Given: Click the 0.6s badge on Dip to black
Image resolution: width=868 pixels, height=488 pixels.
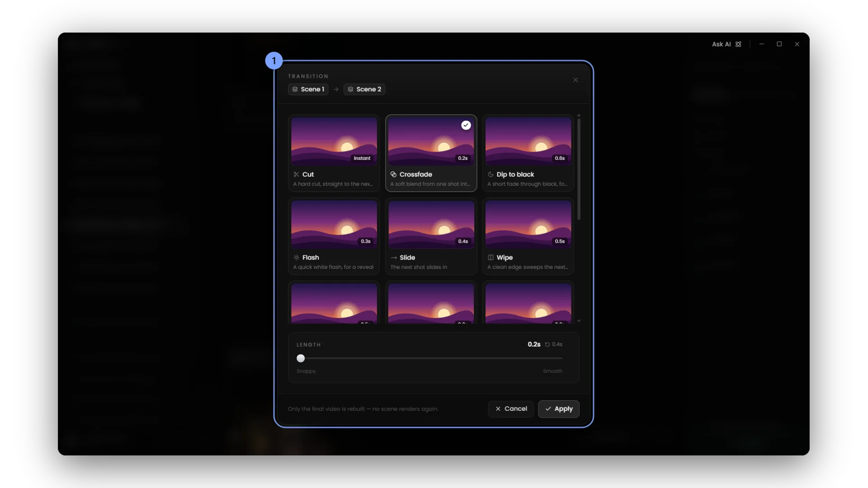Looking at the screenshot, I should (x=560, y=158).
